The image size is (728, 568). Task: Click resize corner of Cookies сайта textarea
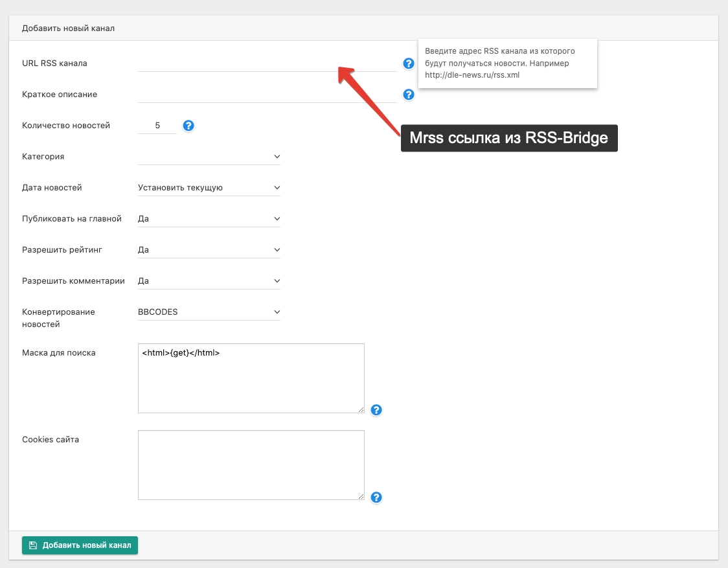point(361,496)
